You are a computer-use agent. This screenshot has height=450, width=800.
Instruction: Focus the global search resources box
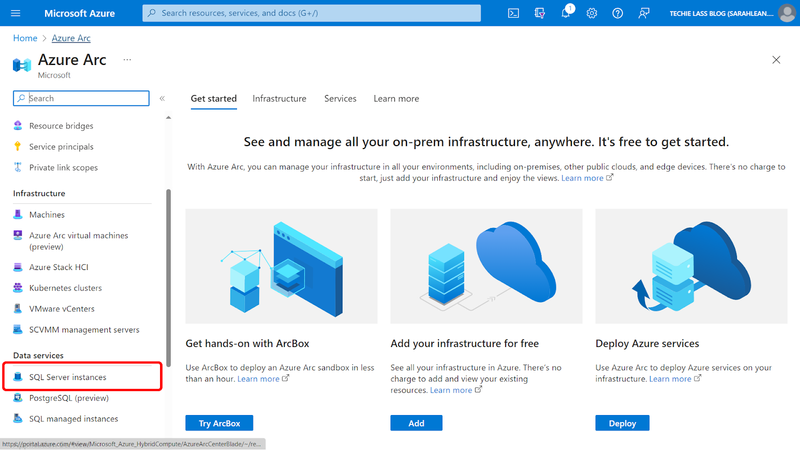point(311,13)
